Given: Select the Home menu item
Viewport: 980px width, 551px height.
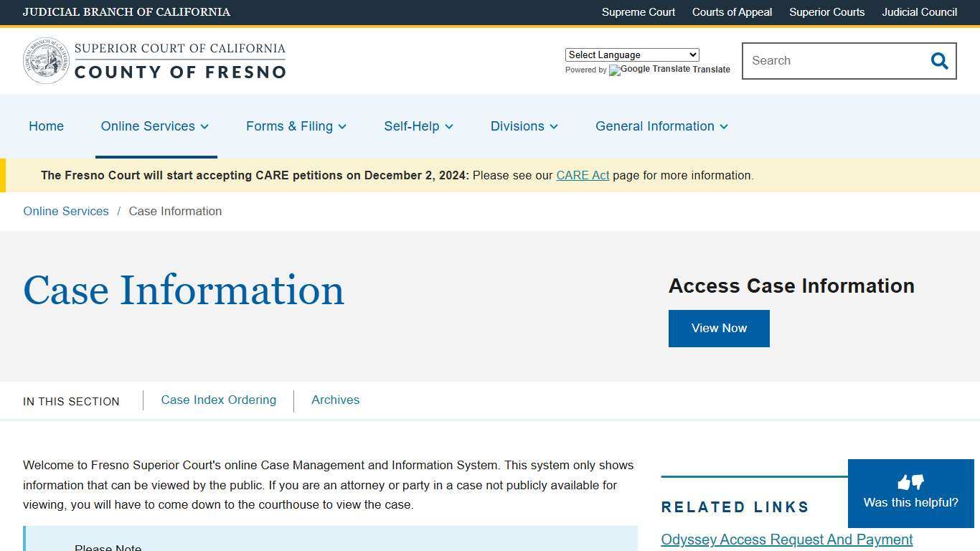Looking at the screenshot, I should [x=46, y=126].
